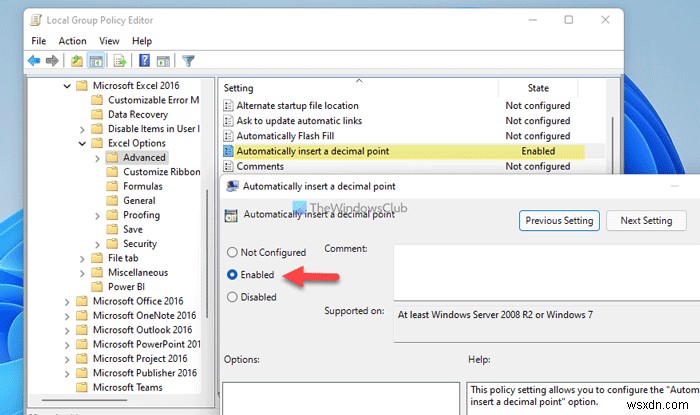Click the Ask to update automatic links icon

228,121
